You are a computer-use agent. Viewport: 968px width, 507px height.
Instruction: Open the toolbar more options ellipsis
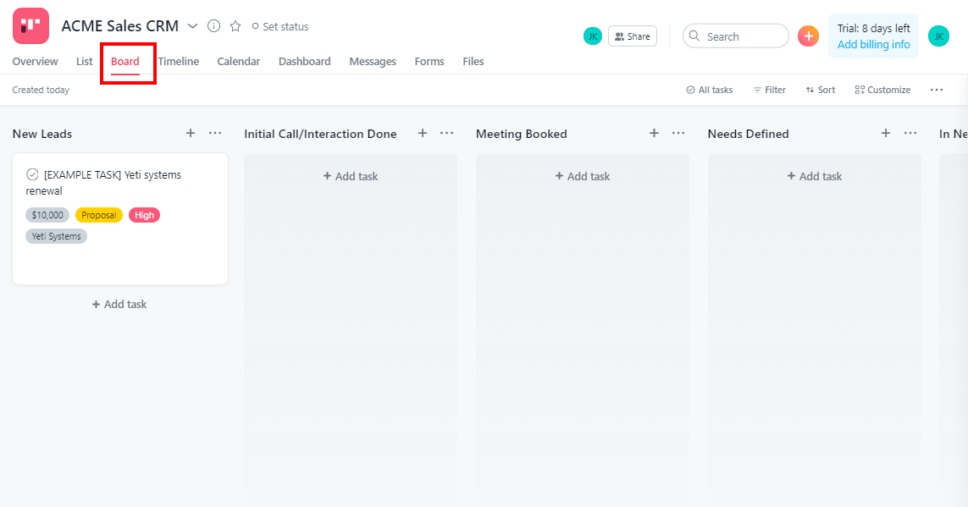[x=937, y=90]
